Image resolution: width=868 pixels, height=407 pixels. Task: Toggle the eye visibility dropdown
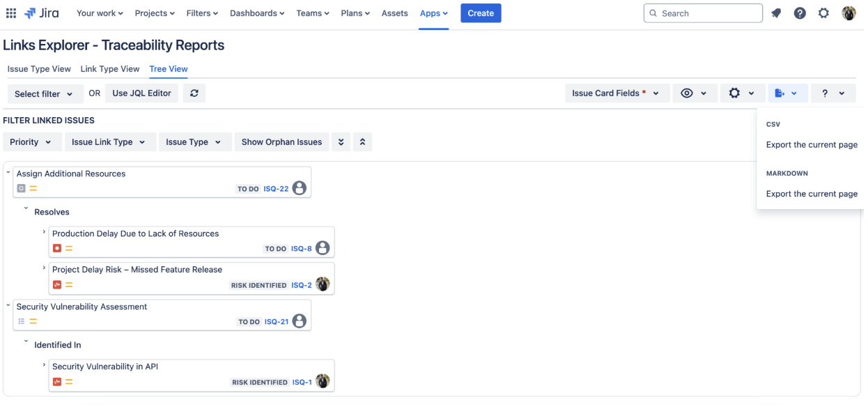click(694, 93)
